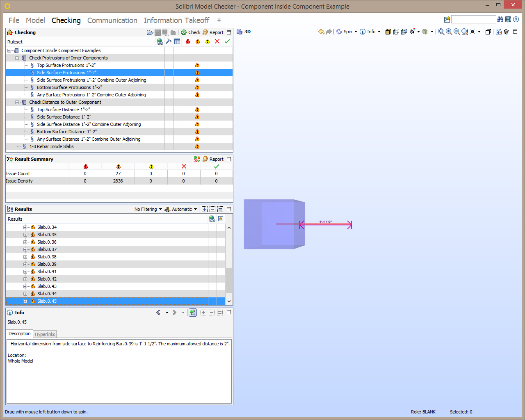Maximize the 3D view panel
This screenshot has height=420, width=525.
[x=515, y=32]
